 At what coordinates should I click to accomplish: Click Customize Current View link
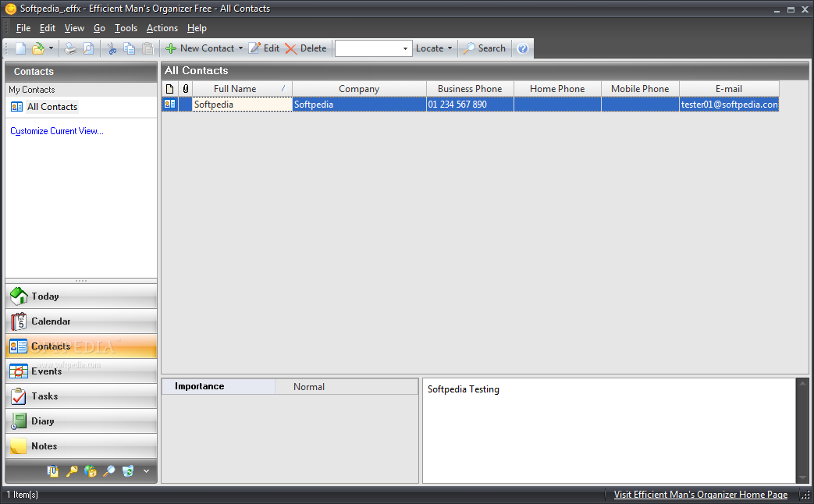tap(57, 131)
